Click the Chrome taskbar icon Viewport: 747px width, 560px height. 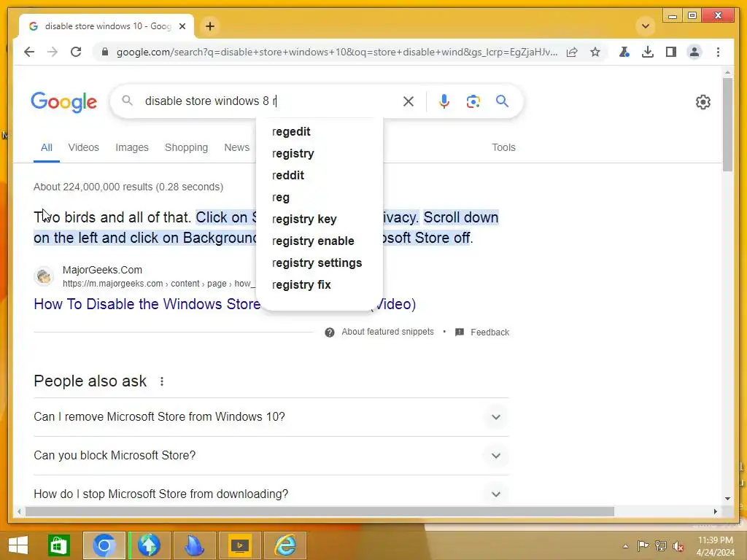point(104,545)
